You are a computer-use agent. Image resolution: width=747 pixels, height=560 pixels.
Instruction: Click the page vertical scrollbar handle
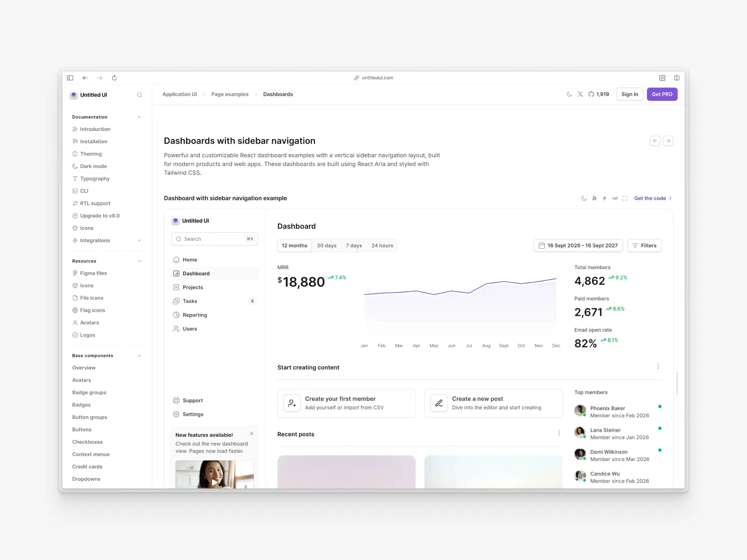(x=677, y=384)
